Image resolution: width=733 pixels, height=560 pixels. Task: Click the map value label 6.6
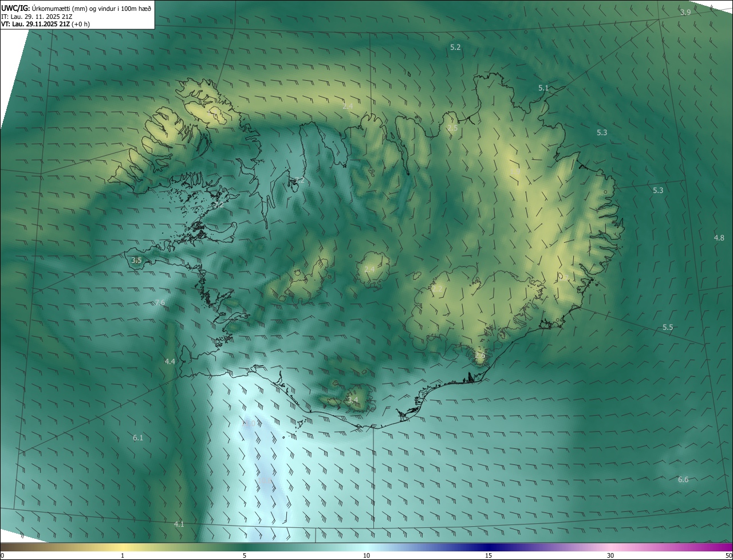(683, 480)
